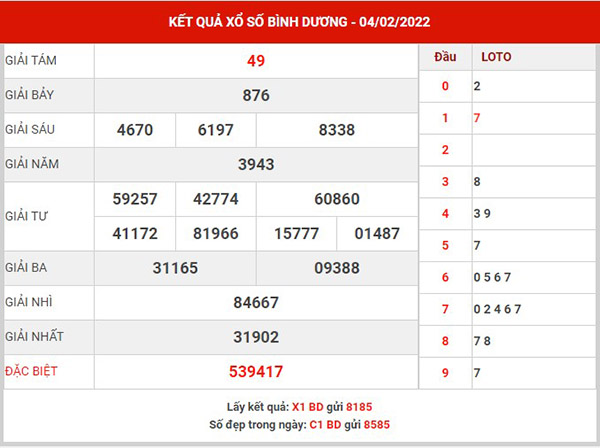This screenshot has height=448, width=600.
Task: Pick the Giải Sáu number 8338
Action: [x=337, y=130]
